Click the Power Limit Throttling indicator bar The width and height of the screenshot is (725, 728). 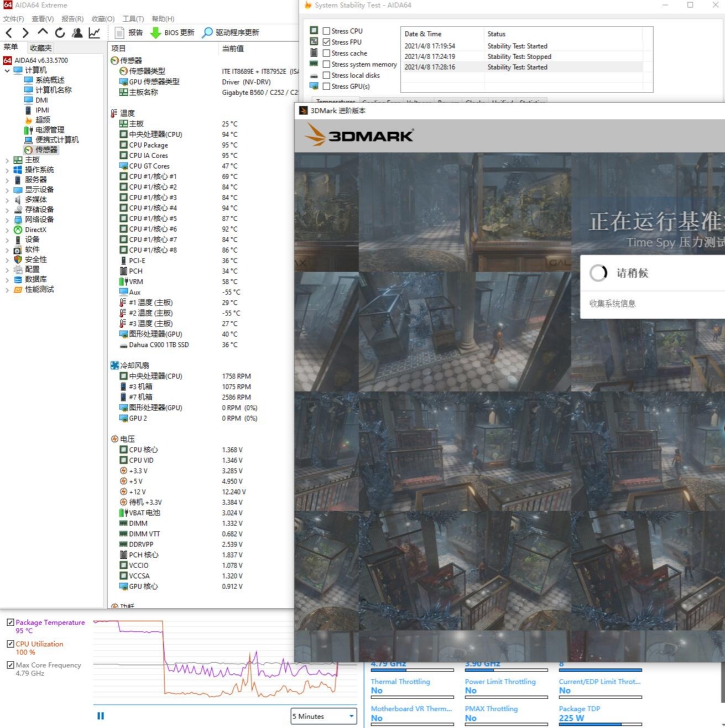pyautogui.click(x=506, y=697)
